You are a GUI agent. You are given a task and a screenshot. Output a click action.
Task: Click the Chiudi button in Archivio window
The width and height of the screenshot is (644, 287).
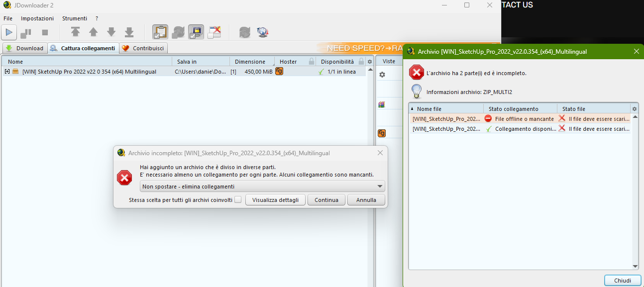coord(623,281)
